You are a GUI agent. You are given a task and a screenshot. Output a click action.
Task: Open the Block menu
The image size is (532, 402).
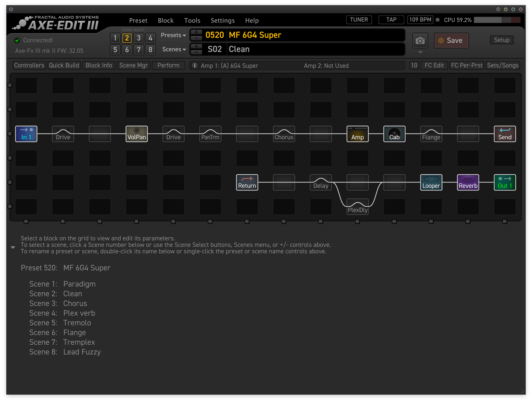tap(166, 21)
